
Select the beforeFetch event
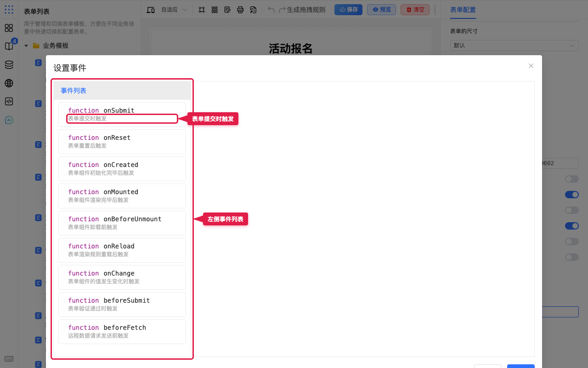[122, 332]
